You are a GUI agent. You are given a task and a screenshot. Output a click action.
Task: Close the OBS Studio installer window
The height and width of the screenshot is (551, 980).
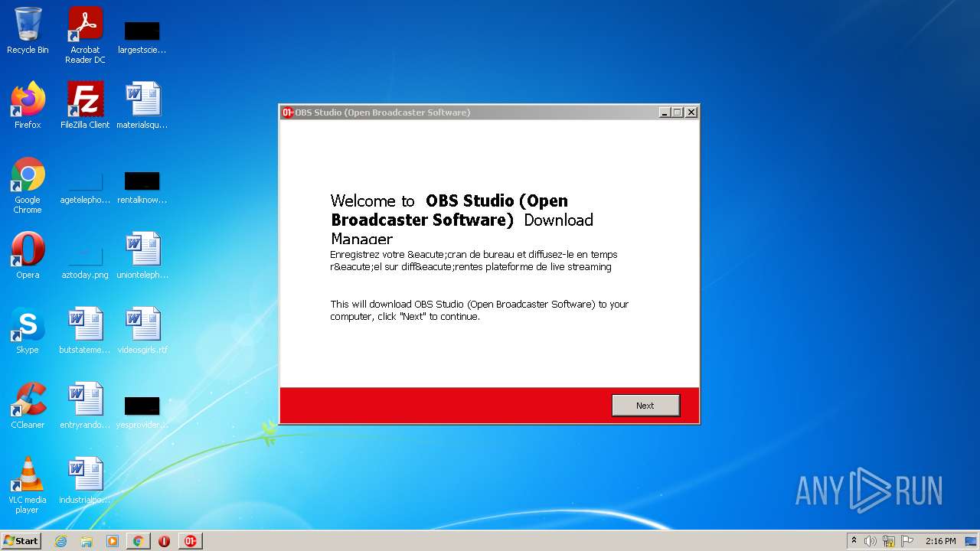(x=691, y=112)
